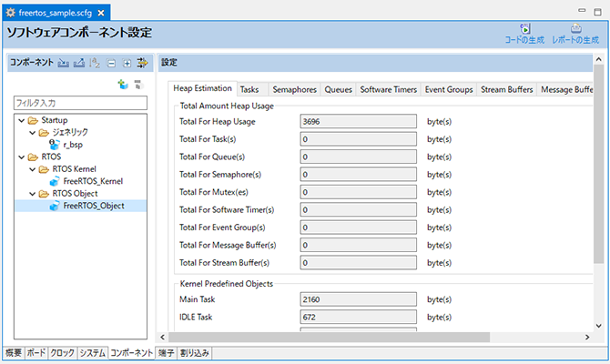The image size is (610, 364).
Task: Click the horizontal scrollbar thumb
Action: [329, 338]
